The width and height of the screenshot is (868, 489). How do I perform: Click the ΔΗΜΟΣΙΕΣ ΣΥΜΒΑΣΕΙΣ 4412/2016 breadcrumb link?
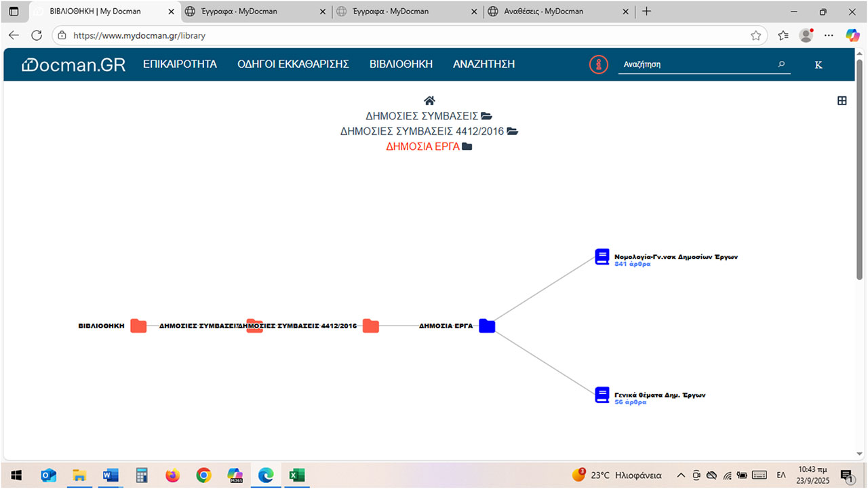point(422,132)
